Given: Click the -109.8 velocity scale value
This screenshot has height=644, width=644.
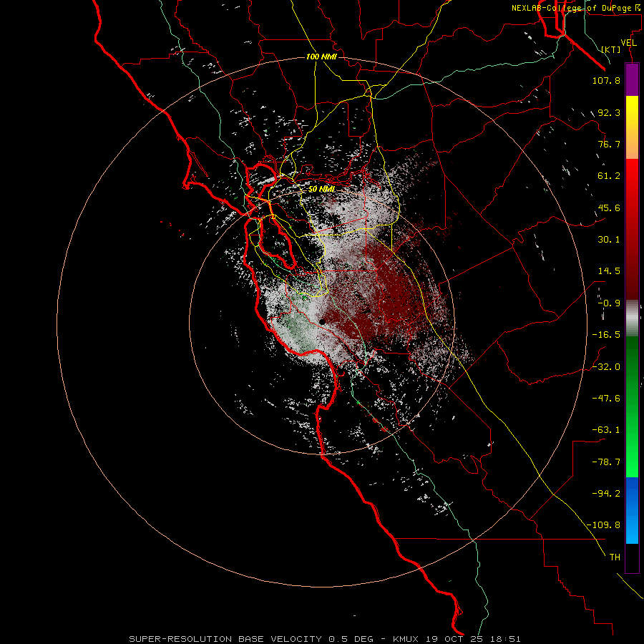Looking at the screenshot, I should (x=604, y=525).
